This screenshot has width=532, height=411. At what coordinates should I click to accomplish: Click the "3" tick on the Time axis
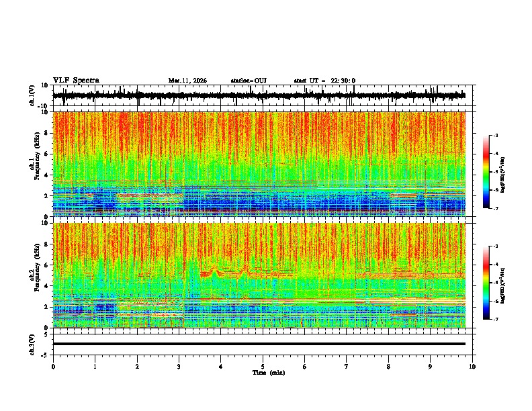pyautogui.click(x=179, y=367)
